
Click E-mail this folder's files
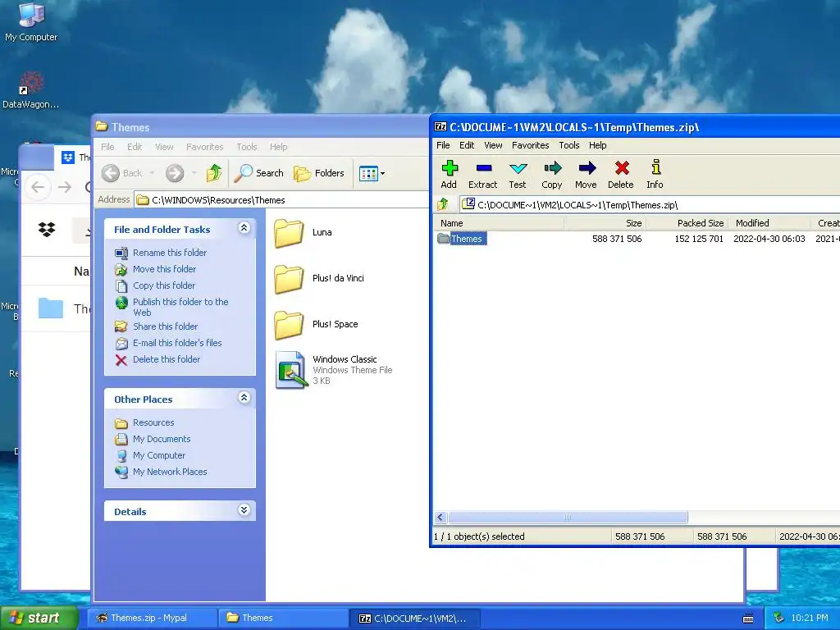(177, 343)
